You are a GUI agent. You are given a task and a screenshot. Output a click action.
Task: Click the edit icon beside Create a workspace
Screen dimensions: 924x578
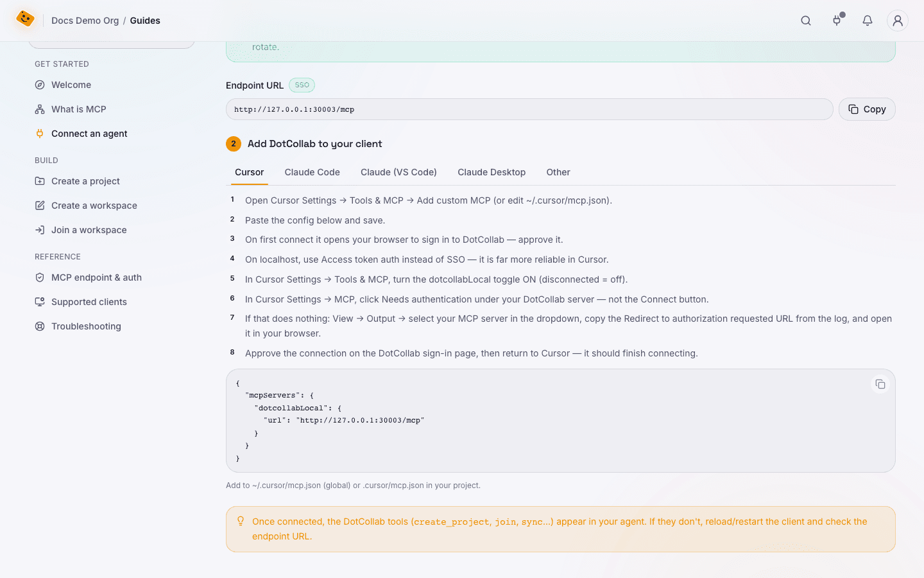40,206
